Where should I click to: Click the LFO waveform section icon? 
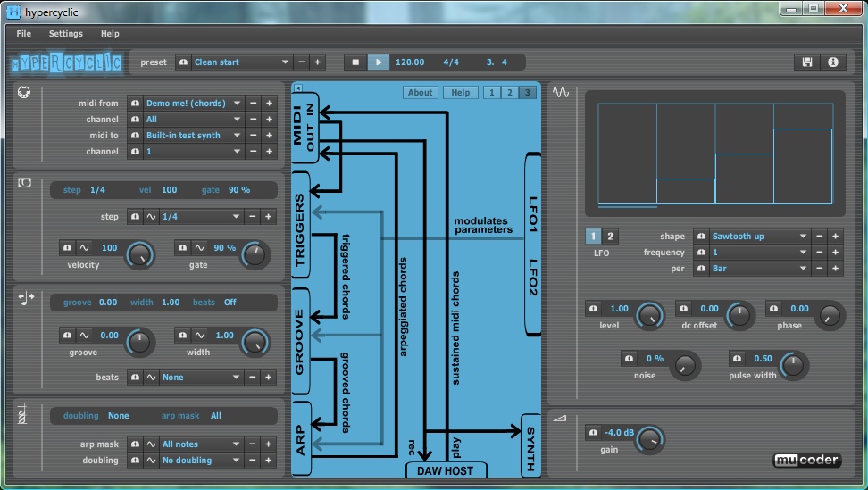[x=561, y=92]
